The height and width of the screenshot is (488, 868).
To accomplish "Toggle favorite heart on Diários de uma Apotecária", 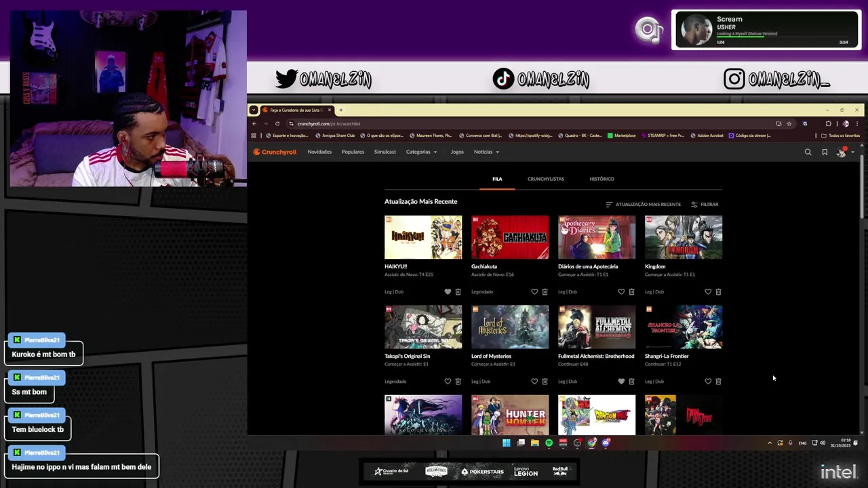I will click(x=621, y=291).
